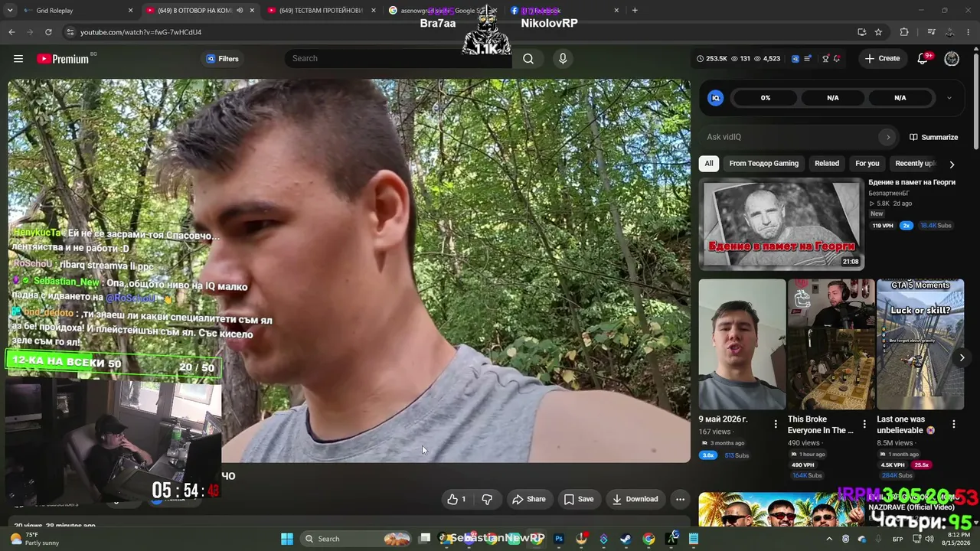Open vidIQ Filters button
Screen dimensions: 980x551
pos(222,59)
